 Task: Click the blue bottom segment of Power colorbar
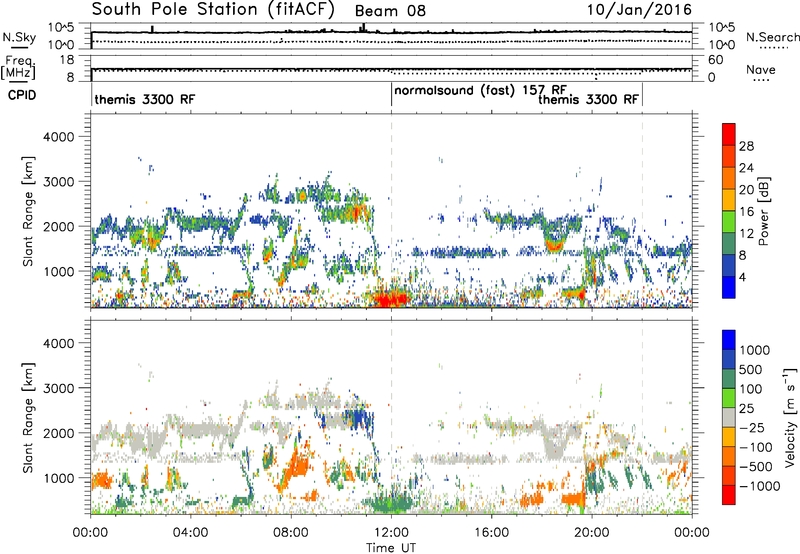(x=729, y=288)
